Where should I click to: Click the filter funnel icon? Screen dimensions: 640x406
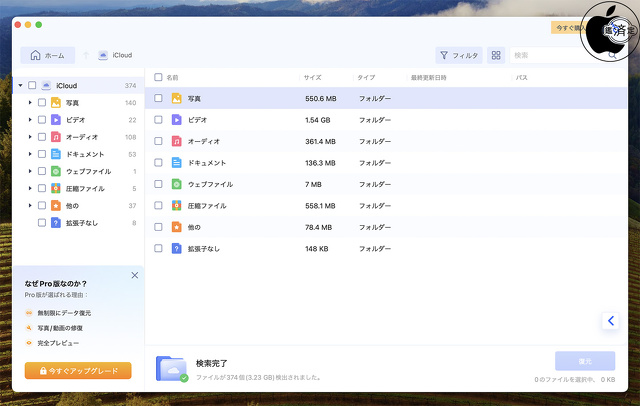(444, 55)
